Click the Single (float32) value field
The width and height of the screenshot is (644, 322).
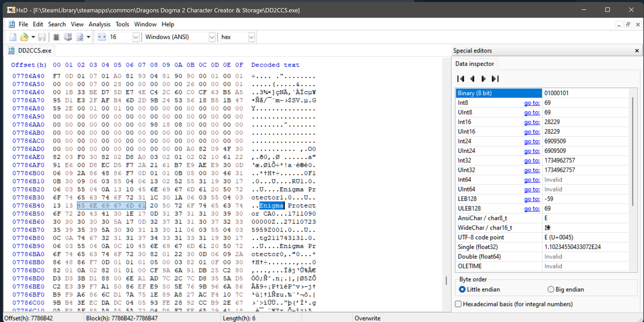[x=585, y=247]
